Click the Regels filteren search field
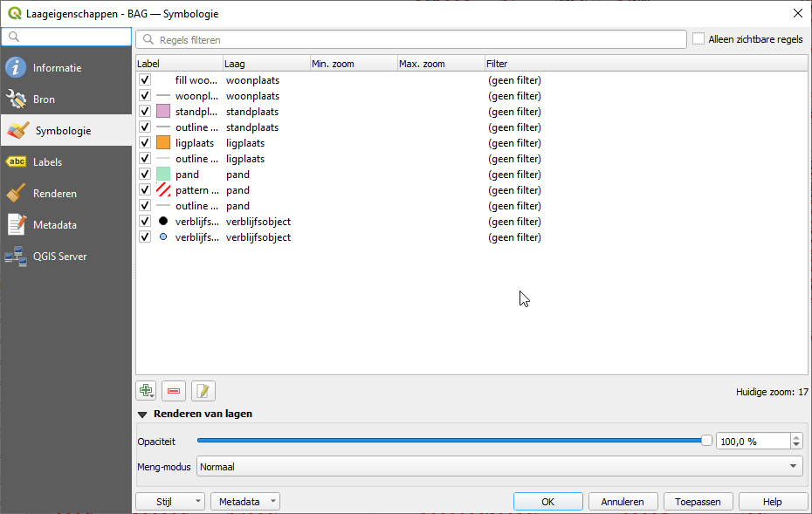 [411, 39]
